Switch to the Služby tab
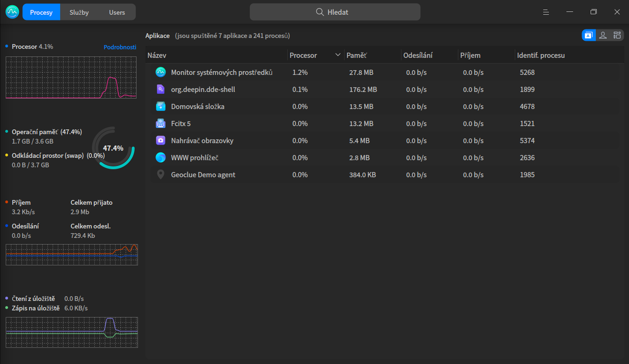Viewport: 629px width, 364px height. point(79,12)
